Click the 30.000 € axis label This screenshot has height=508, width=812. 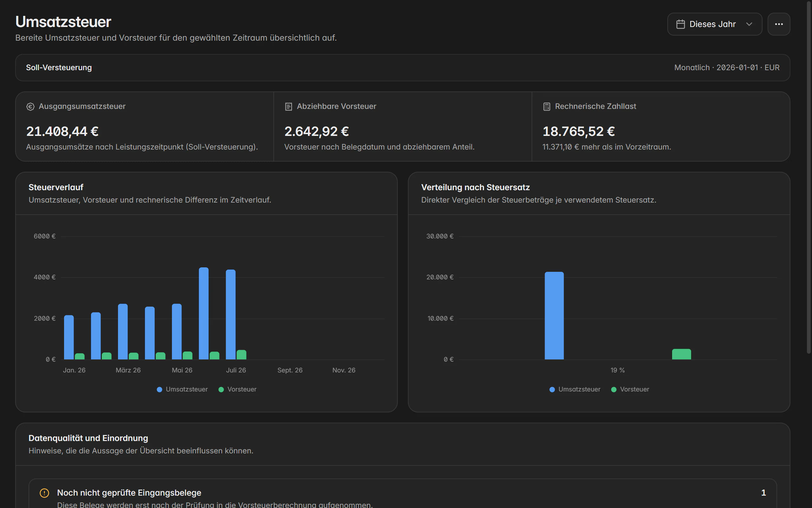click(440, 237)
